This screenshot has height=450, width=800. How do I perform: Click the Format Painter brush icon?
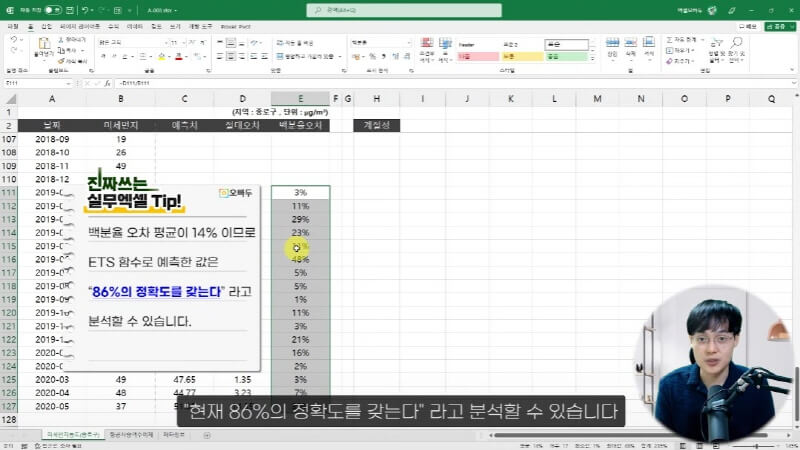61,61
